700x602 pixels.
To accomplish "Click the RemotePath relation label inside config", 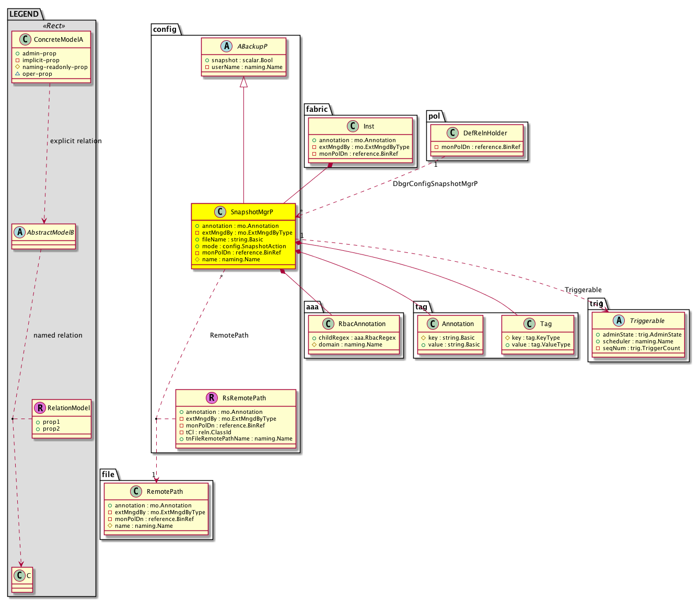I will click(x=229, y=335).
